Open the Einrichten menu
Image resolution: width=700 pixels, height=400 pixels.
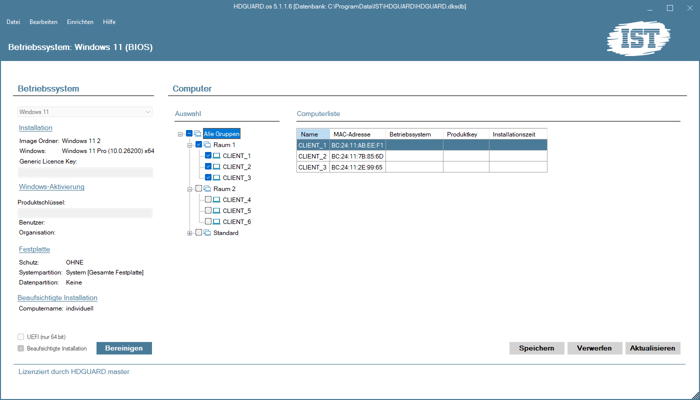coord(80,22)
